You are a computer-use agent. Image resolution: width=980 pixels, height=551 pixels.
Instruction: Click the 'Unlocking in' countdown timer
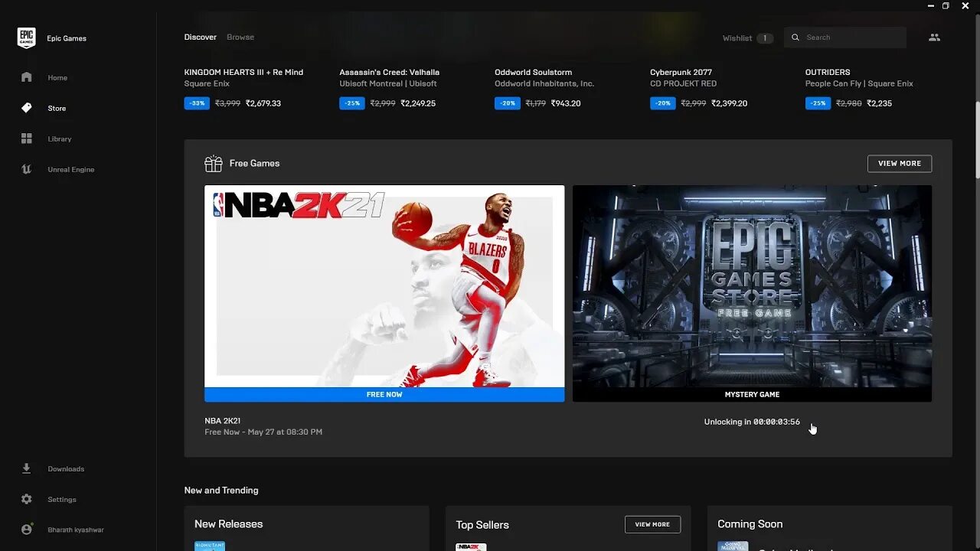click(x=752, y=422)
